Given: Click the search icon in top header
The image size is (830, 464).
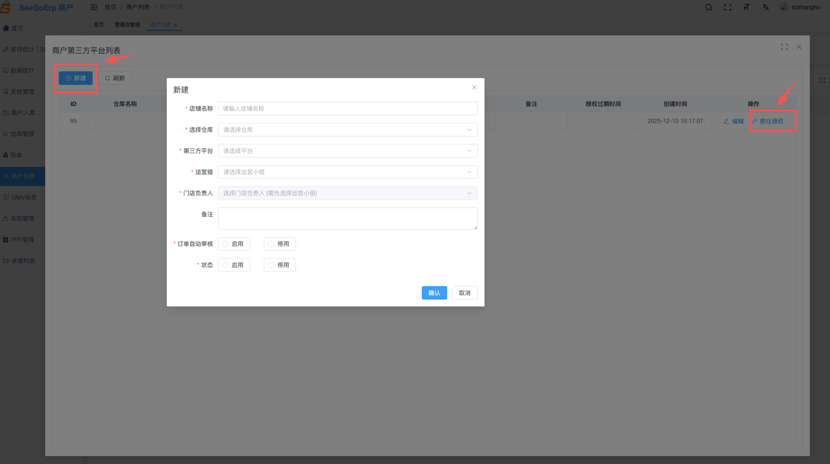Looking at the screenshot, I should 709,7.
